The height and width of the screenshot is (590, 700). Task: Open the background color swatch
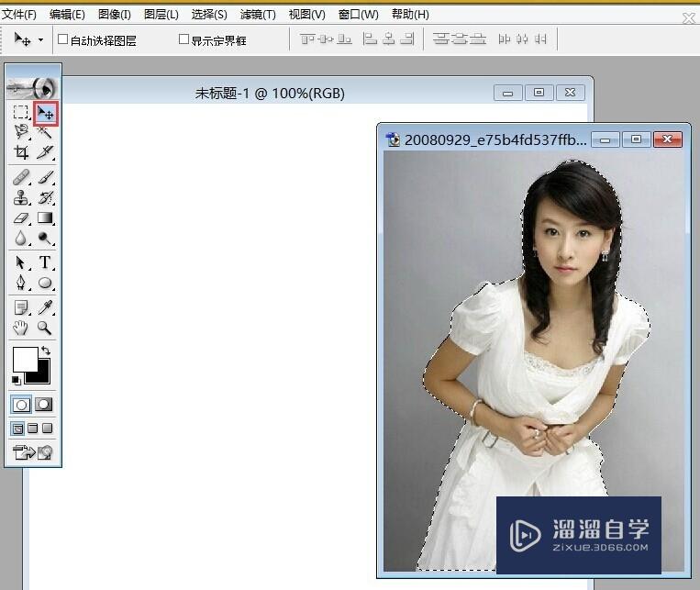(43, 376)
